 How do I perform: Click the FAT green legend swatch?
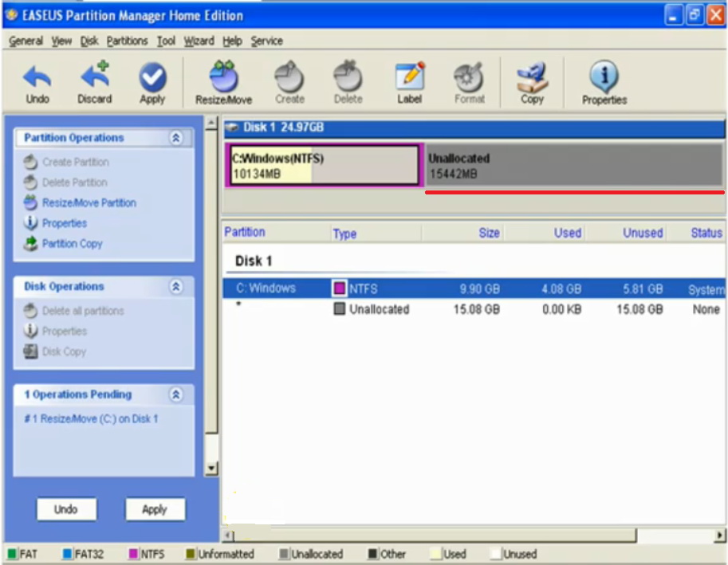coord(13,553)
